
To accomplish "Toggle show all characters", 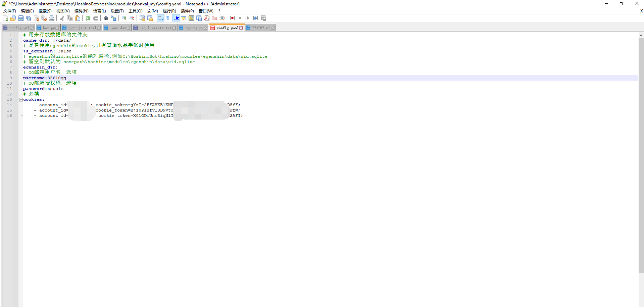I will click(168, 18).
